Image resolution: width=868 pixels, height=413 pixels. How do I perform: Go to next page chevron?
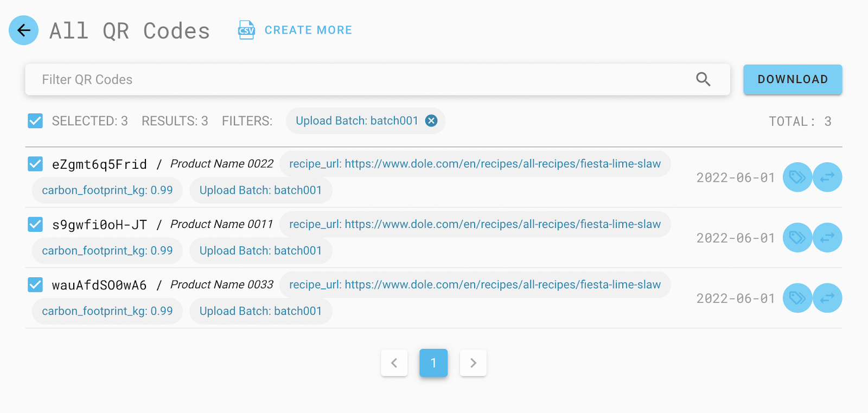coord(473,363)
